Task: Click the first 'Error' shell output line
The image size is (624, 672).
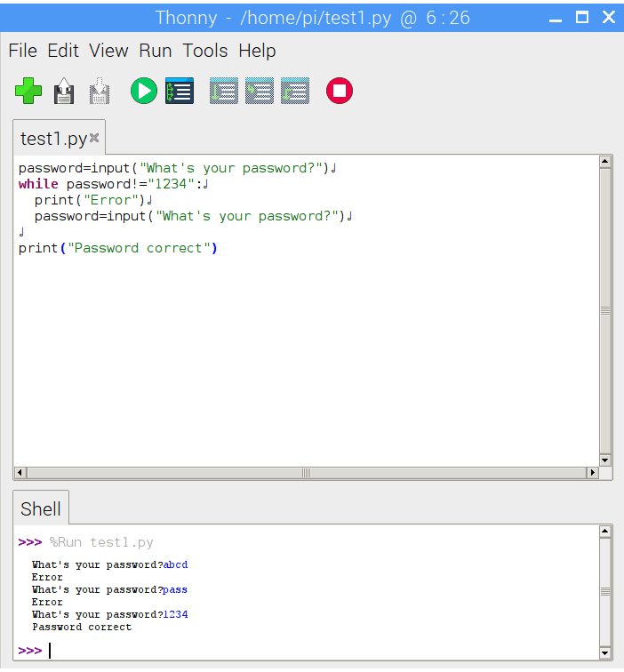Action: click(x=47, y=577)
